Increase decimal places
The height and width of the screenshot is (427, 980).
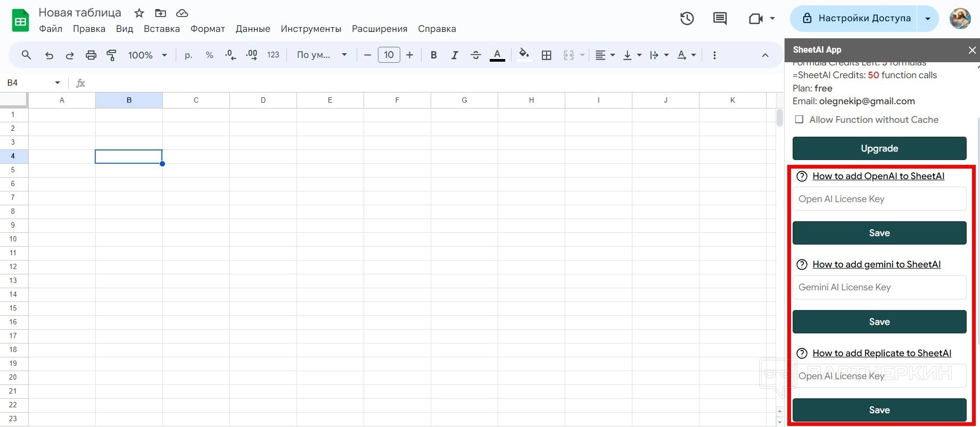[x=252, y=55]
